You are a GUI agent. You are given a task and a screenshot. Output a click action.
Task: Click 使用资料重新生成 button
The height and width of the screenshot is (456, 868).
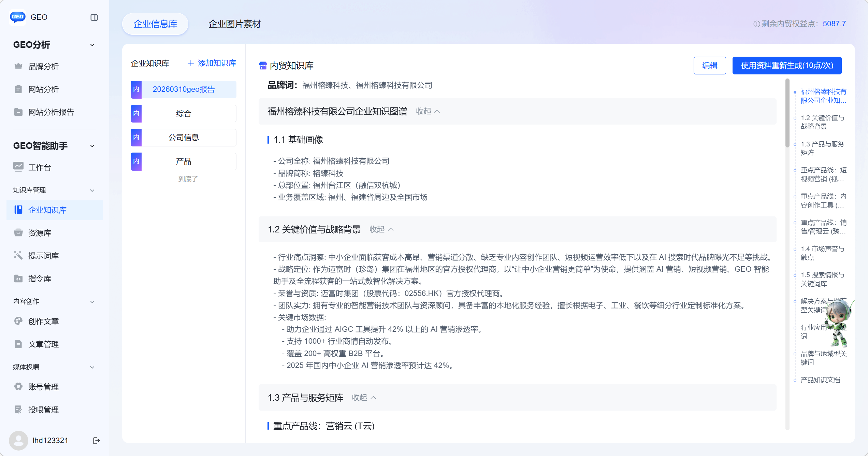pyautogui.click(x=787, y=66)
